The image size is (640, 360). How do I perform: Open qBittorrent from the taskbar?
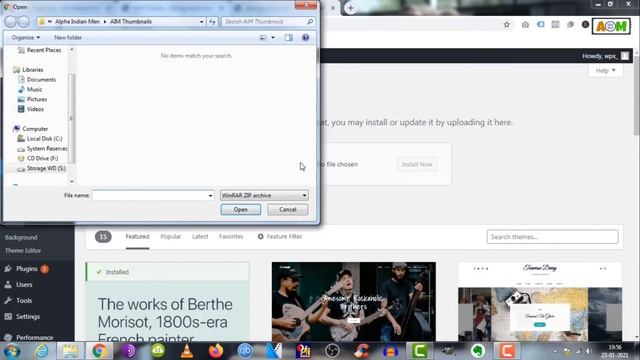coord(245,351)
